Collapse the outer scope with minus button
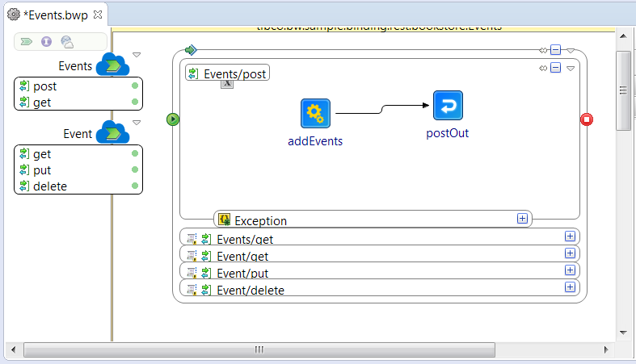This screenshot has width=636, height=364. pos(556,50)
